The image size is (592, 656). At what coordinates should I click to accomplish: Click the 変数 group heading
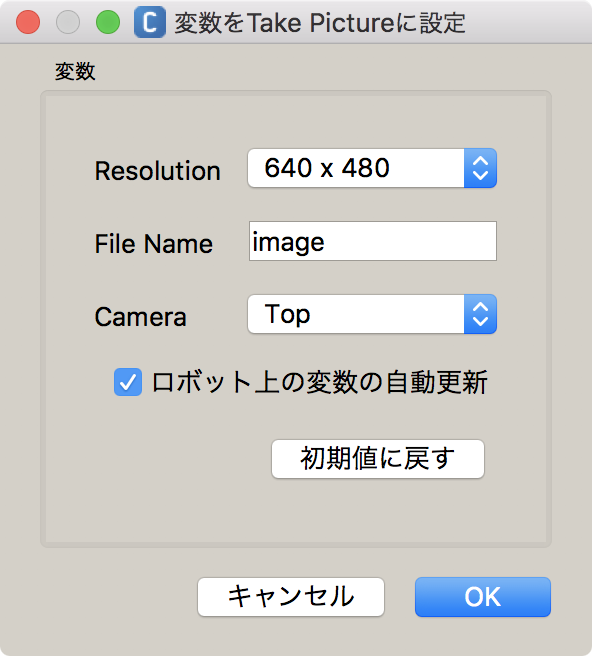[75, 71]
